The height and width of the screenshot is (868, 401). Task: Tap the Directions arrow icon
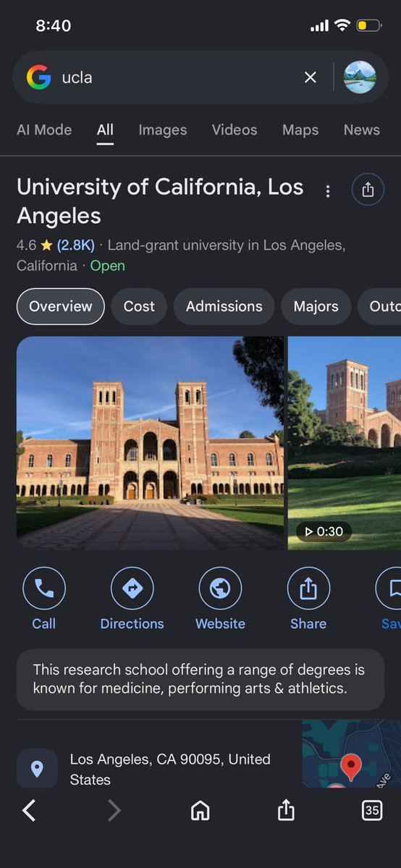[132, 589]
